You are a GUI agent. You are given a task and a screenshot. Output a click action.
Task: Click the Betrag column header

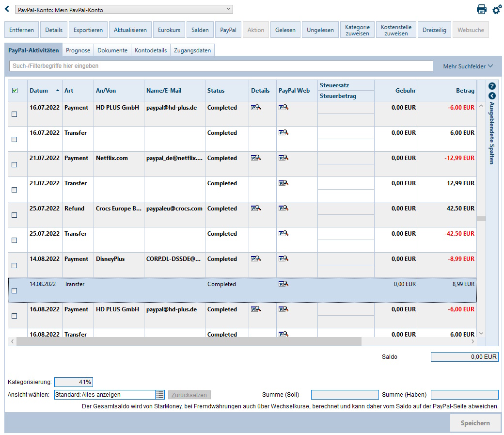coord(447,90)
